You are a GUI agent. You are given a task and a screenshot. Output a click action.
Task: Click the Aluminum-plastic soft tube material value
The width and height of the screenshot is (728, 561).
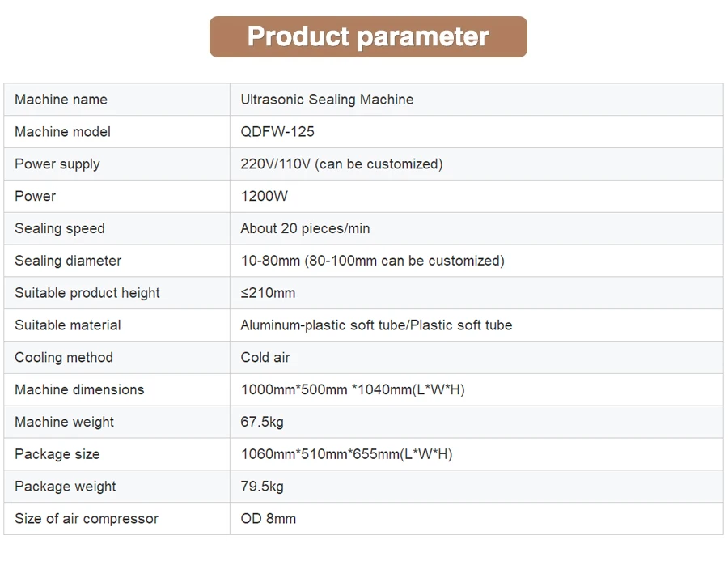tap(376, 325)
